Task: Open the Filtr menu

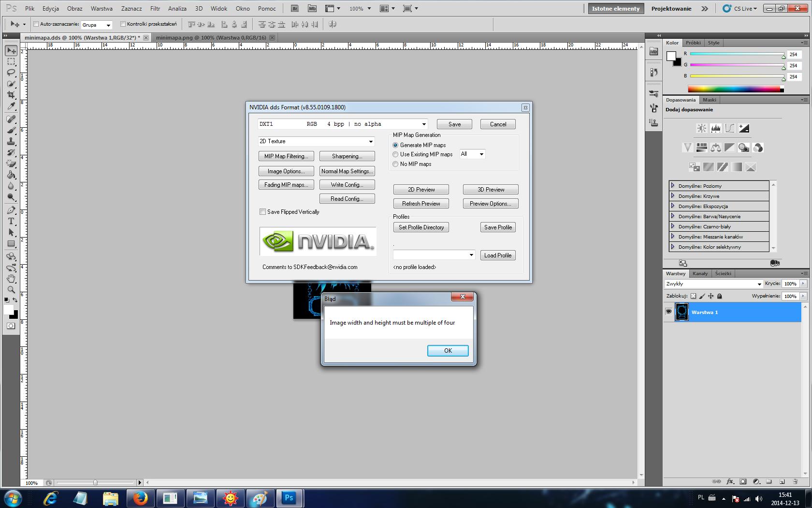Action: click(155, 9)
